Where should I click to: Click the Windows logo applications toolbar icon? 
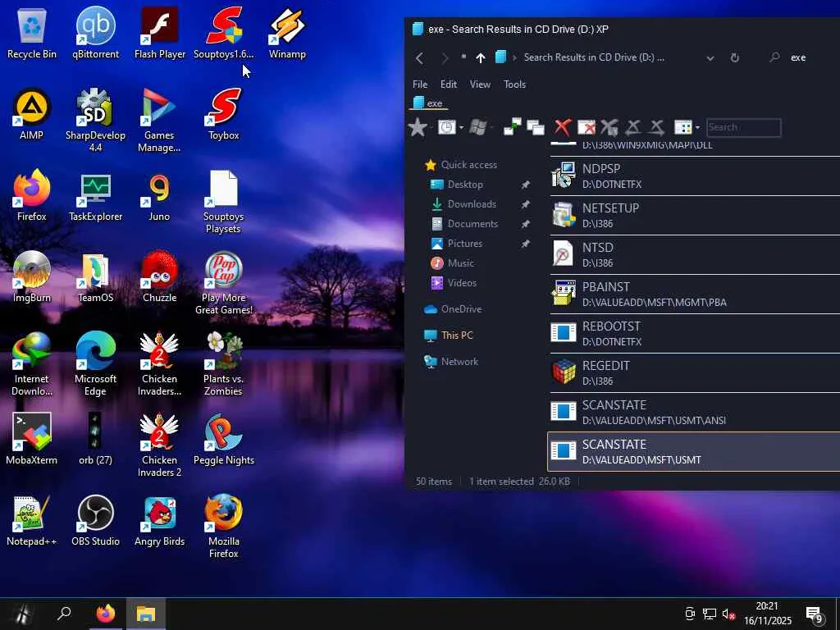point(478,127)
